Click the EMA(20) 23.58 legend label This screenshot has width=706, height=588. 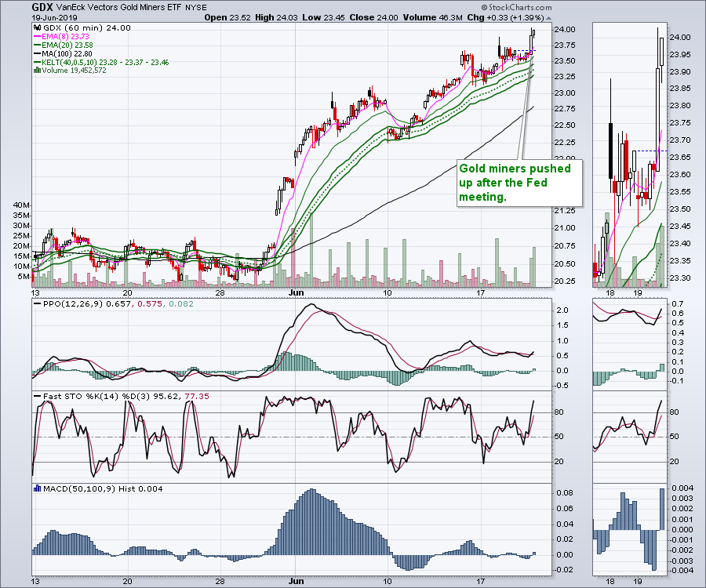click(x=67, y=45)
